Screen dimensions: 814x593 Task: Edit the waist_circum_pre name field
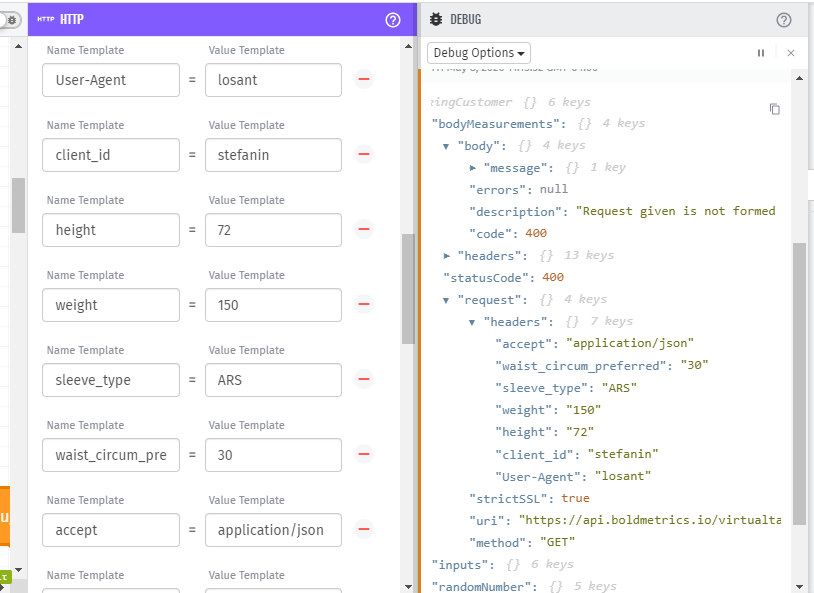tap(111, 455)
